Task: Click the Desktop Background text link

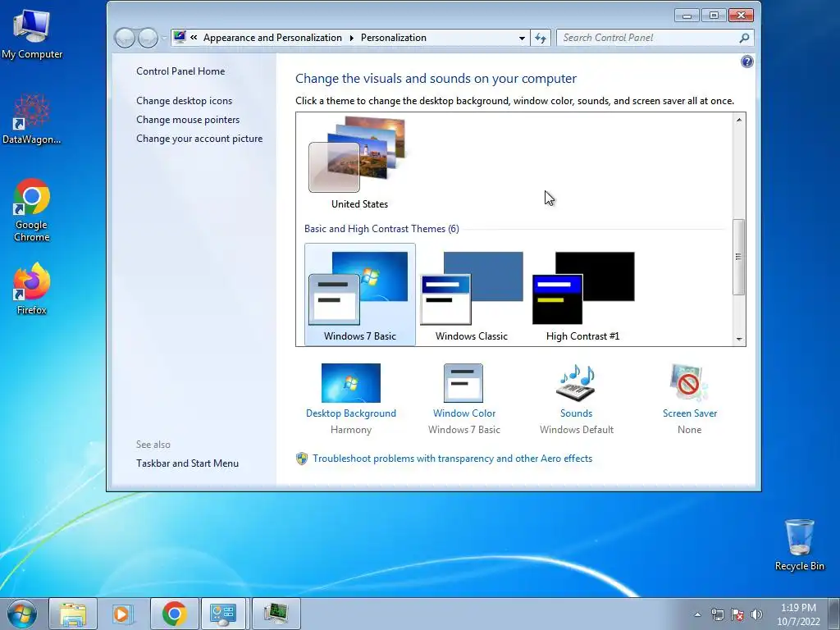Action: point(351,413)
